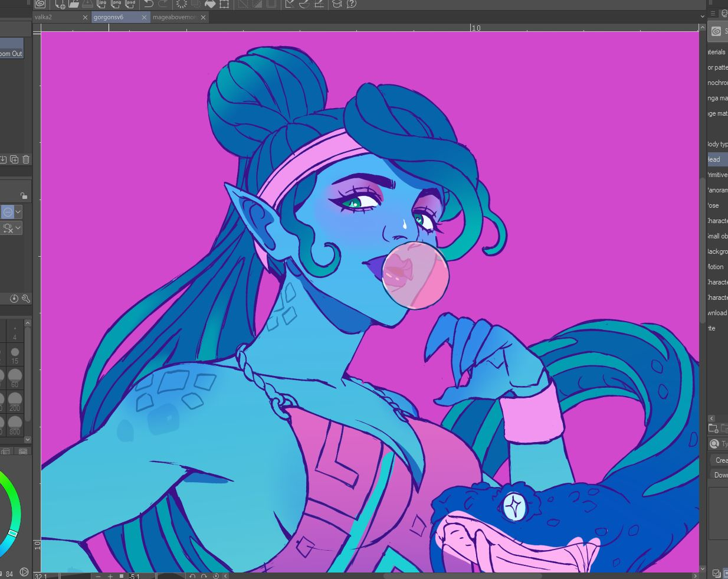Select the highlighted zoom out mode button
Image resolution: width=728 pixels, height=579 pixels.
click(x=7, y=212)
